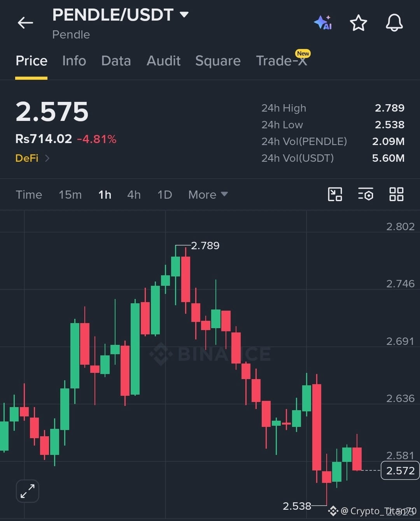Screen dimensions: 420x521
Task: Click the 2.572 current price marker
Action: [x=400, y=470]
